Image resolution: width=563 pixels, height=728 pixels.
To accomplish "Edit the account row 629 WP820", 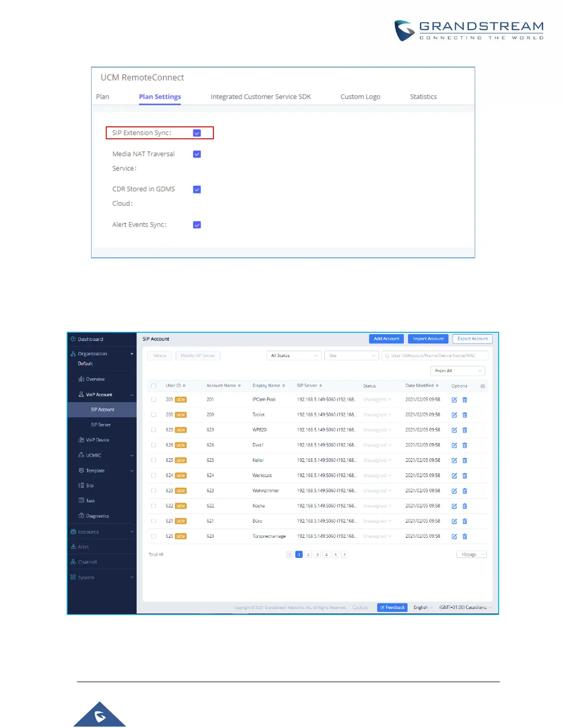I will coord(454,430).
